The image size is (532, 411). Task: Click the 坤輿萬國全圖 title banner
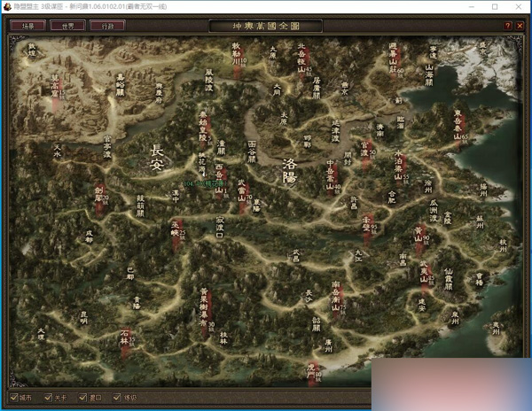266,26
